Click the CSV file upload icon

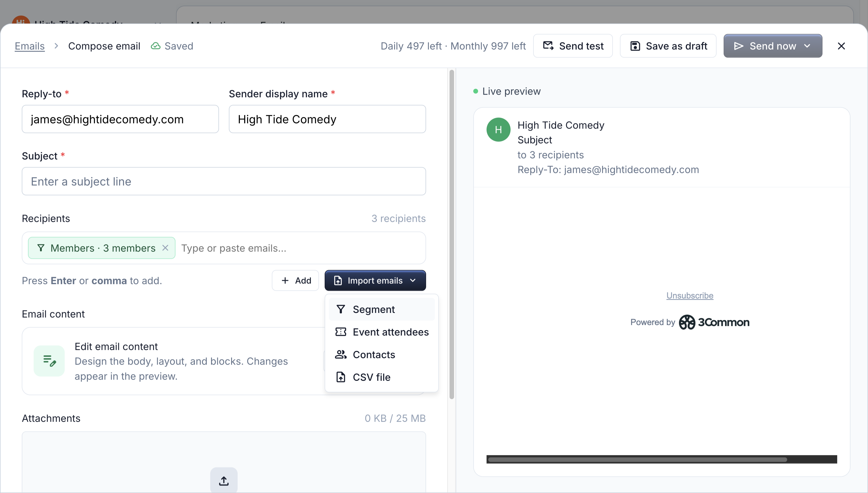pyautogui.click(x=341, y=377)
